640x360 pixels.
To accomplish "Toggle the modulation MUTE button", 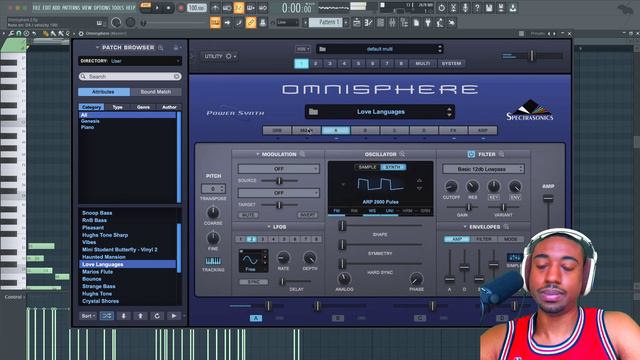I will point(248,215).
